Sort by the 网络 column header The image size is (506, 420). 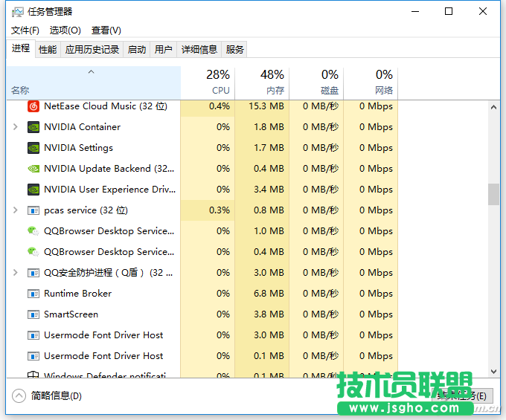[x=371, y=83]
